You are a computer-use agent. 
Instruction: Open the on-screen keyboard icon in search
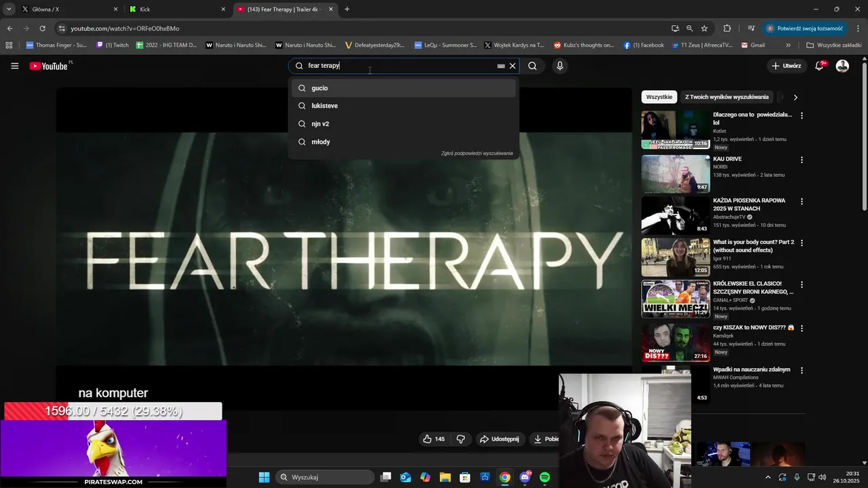click(501, 66)
